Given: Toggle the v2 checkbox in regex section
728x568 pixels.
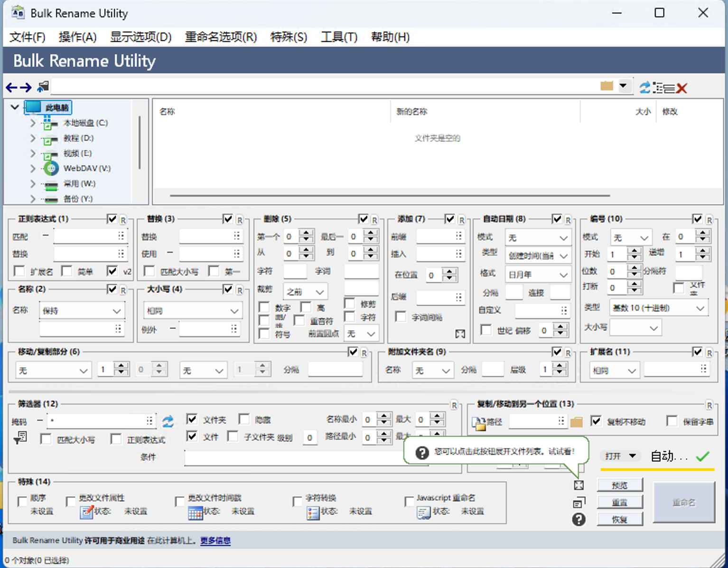Looking at the screenshot, I should click(x=112, y=271).
